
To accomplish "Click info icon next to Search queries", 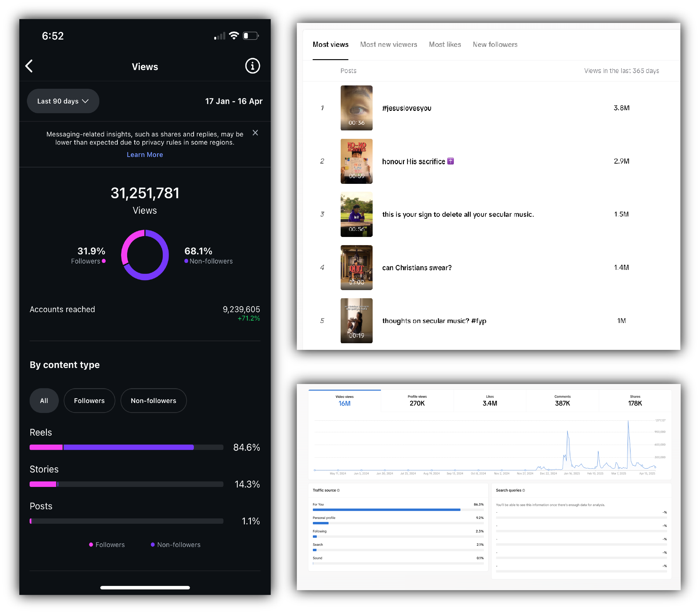I will pyautogui.click(x=524, y=491).
